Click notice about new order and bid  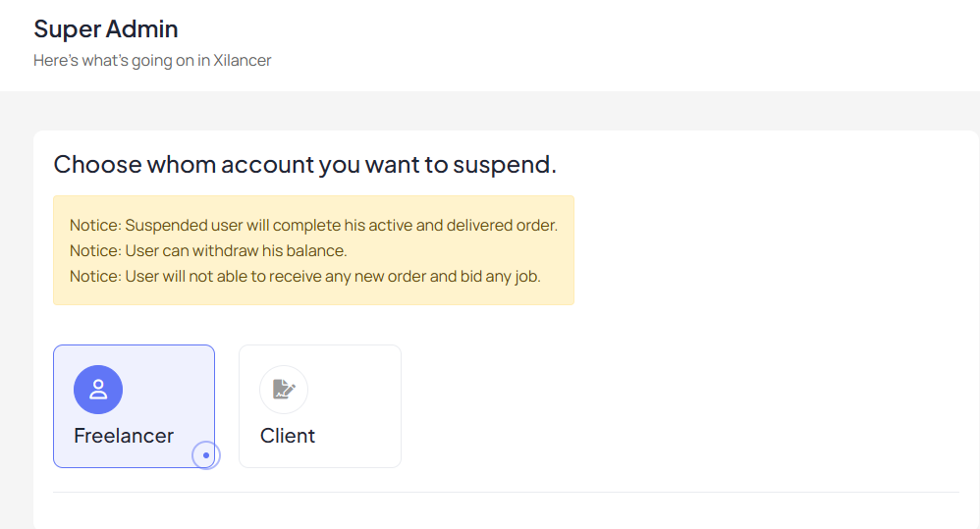(305, 276)
